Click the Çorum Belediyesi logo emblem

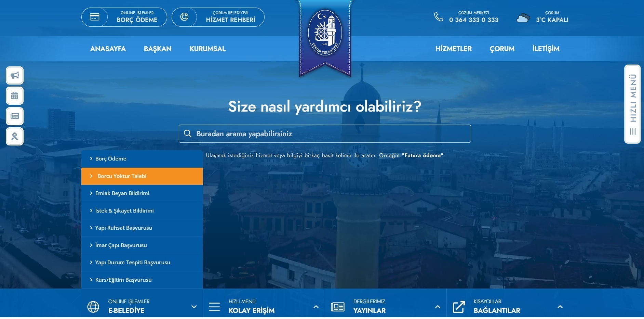[325, 33]
